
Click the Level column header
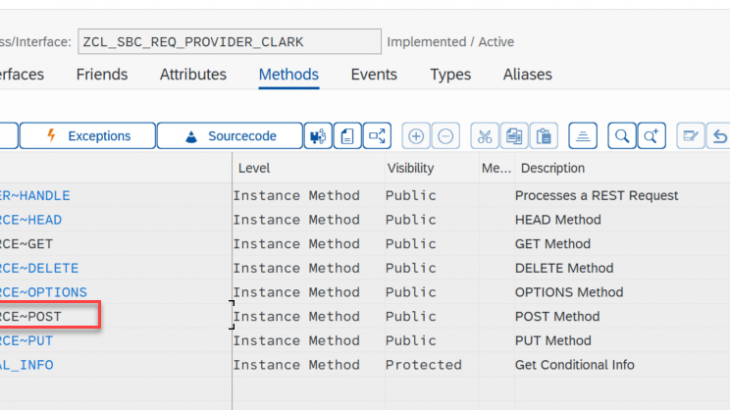point(254,168)
